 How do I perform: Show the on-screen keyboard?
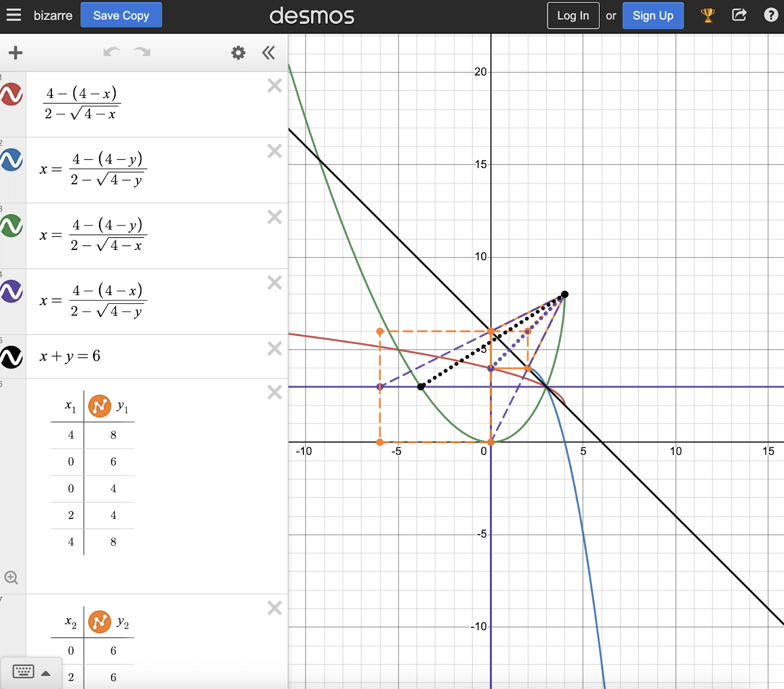(23, 671)
